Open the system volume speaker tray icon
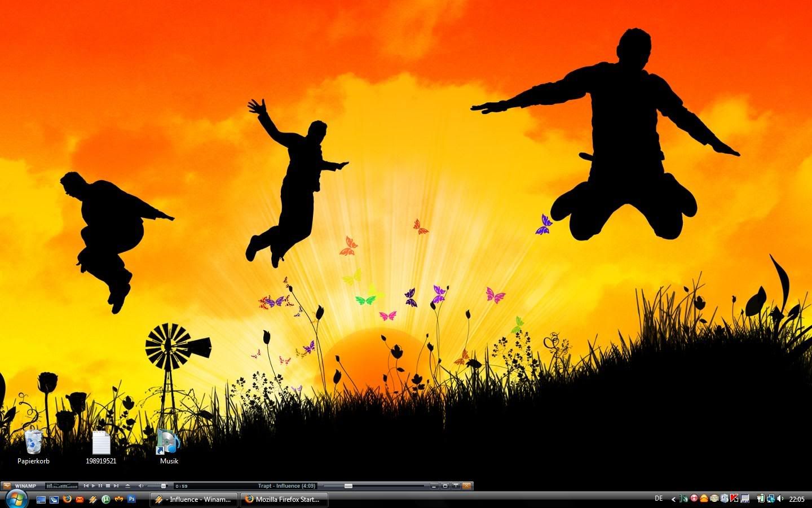Viewport: 812px width, 508px height. pyautogui.click(x=780, y=498)
